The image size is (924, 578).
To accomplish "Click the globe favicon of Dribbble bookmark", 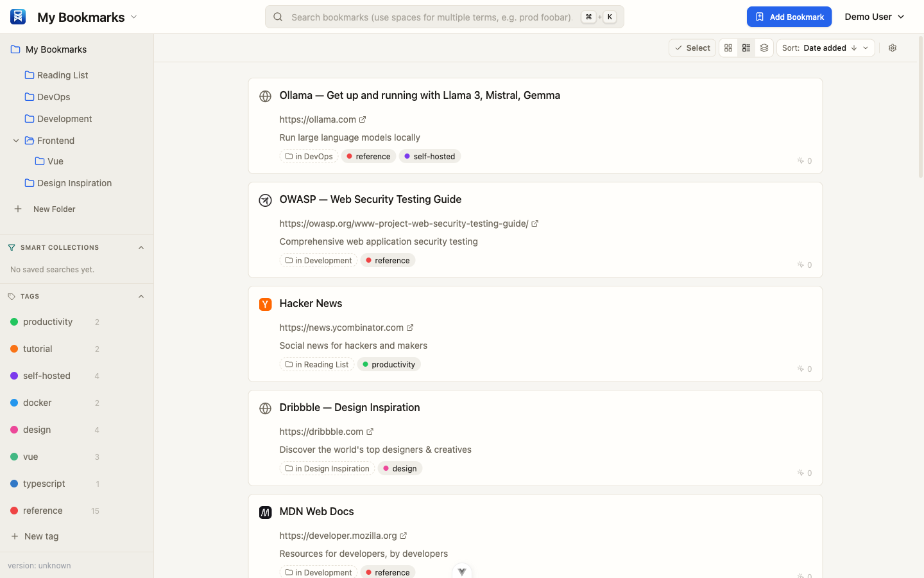I will (265, 408).
